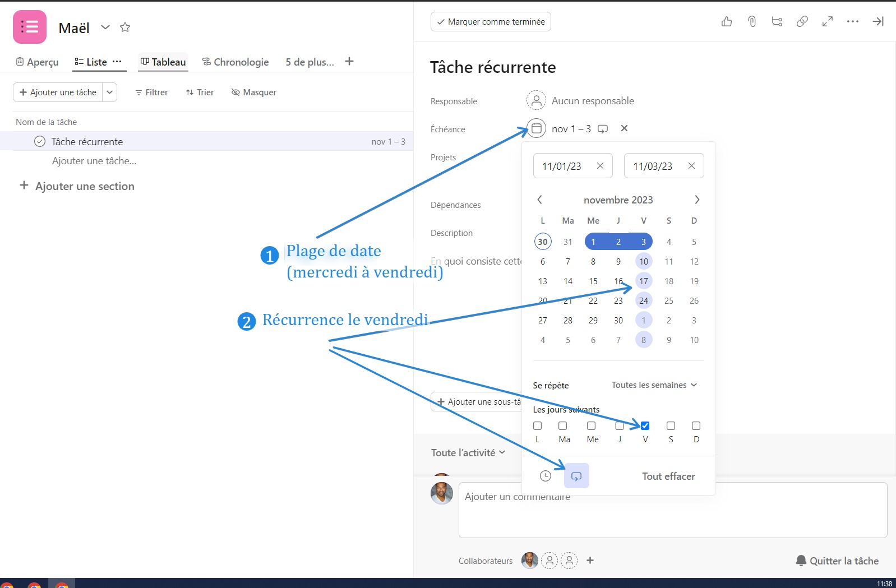Click the subtask branch icon in header
The image size is (896, 588).
pos(777,21)
